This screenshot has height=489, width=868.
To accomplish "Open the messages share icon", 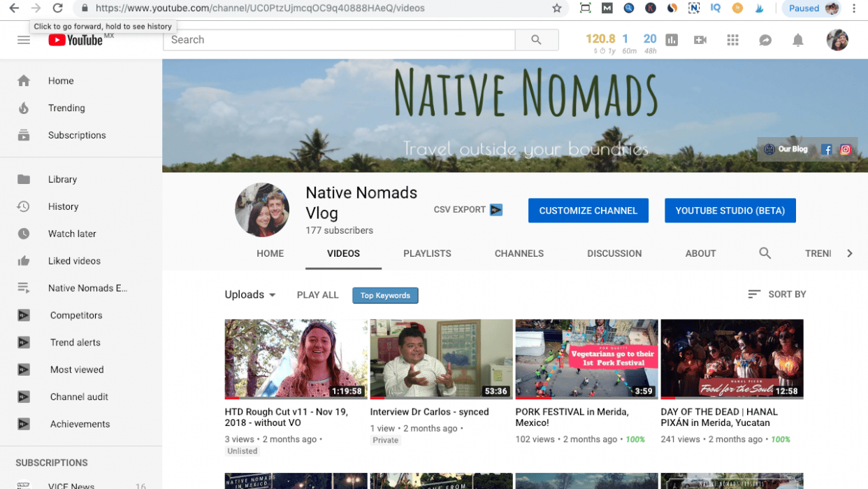I will coord(765,40).
